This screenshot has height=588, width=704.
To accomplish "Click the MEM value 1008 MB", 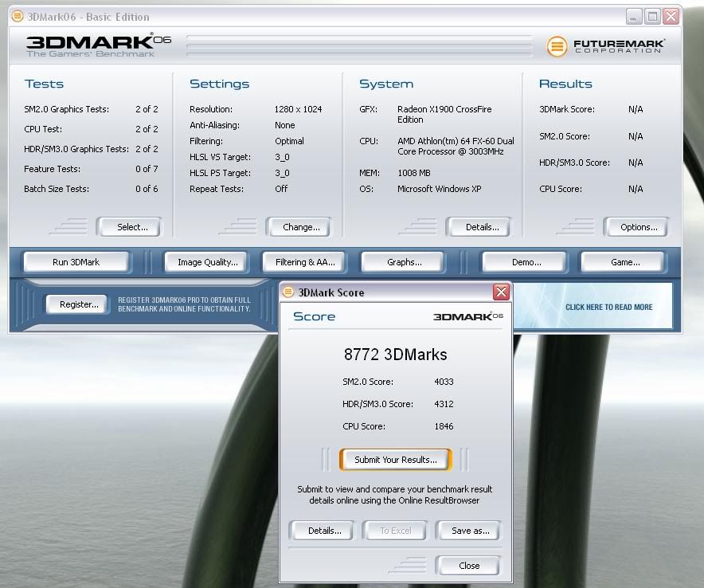I will 414,173.
